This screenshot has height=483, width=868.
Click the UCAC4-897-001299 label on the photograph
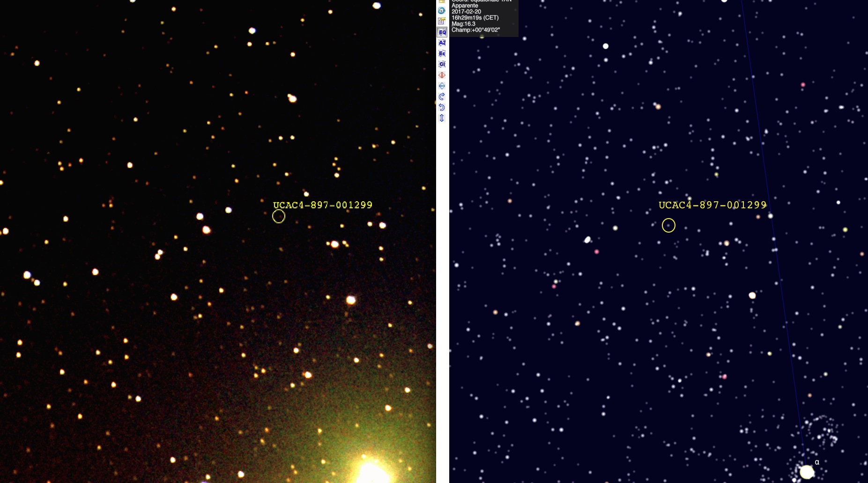(323, 205)
